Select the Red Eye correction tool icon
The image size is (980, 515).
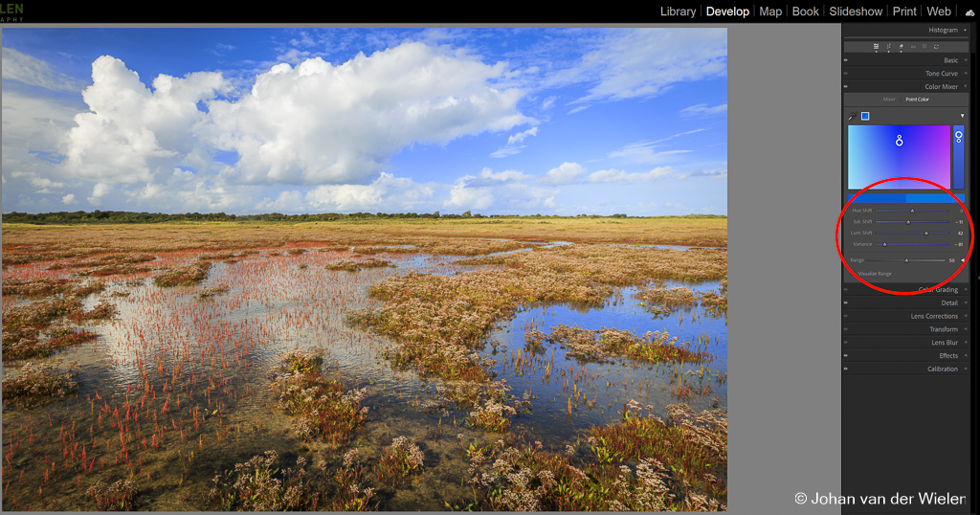[x=912, y=46]
